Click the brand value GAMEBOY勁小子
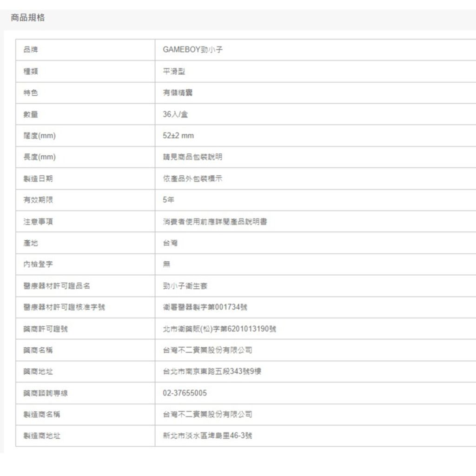476x476 pixels. pyautogui.click(x=192, y=49)
